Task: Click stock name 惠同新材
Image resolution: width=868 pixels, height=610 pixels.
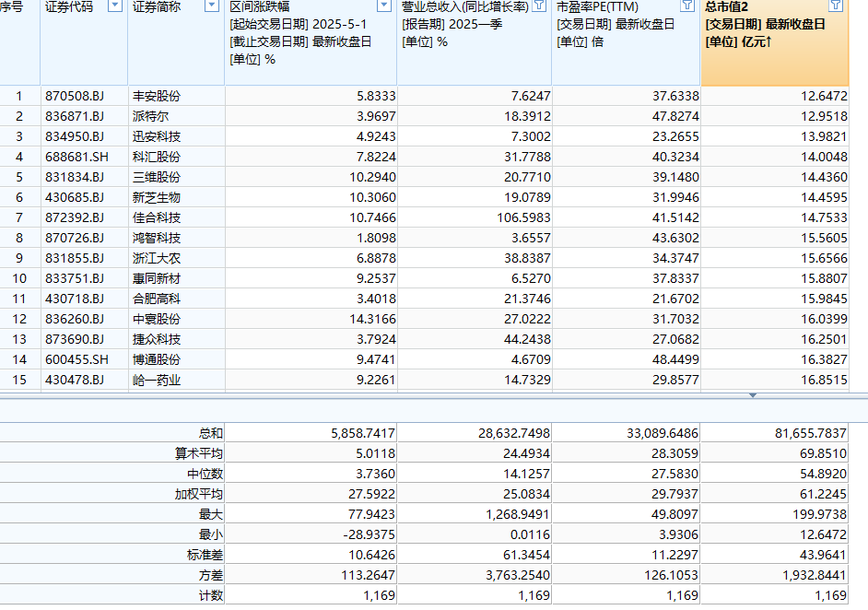Action: (x=156, y=278)
